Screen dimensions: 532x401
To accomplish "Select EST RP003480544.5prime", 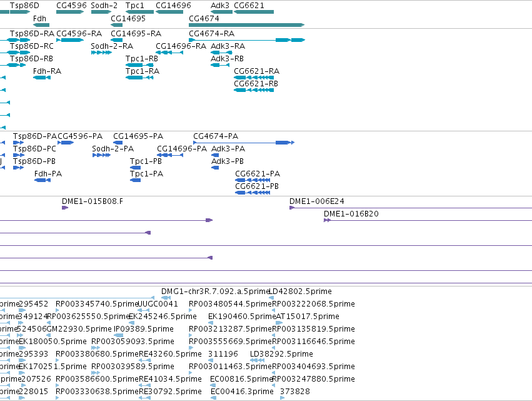I will (231, 304).
